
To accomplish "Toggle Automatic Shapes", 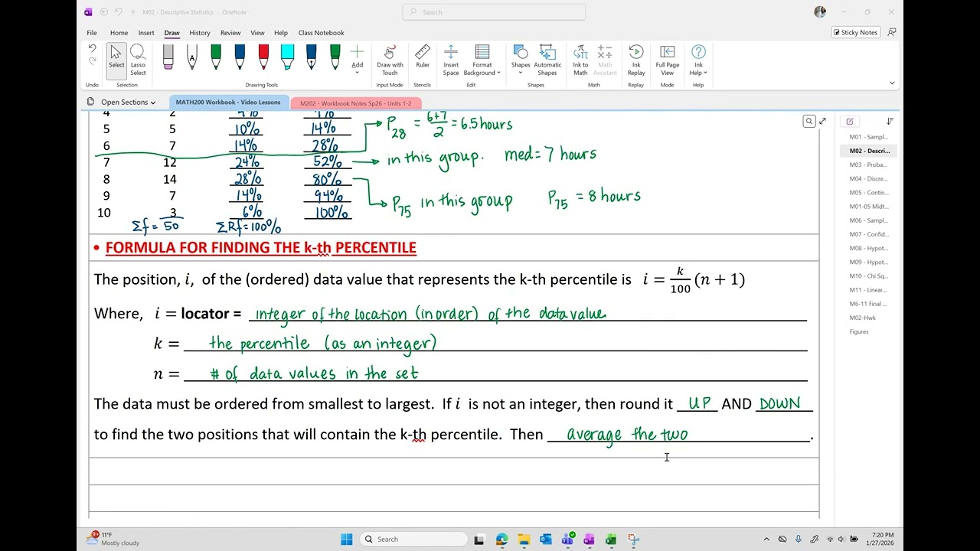I will point(547,60).
